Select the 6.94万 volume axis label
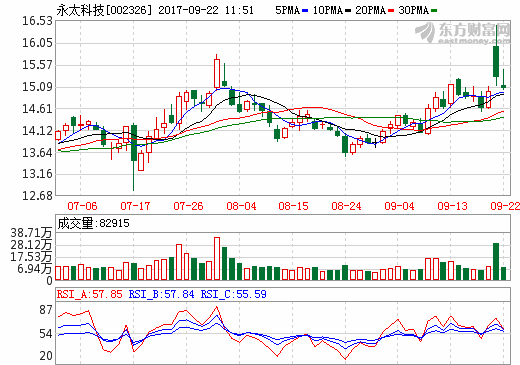The image size is (520, 365). click(x=35, y=269)
